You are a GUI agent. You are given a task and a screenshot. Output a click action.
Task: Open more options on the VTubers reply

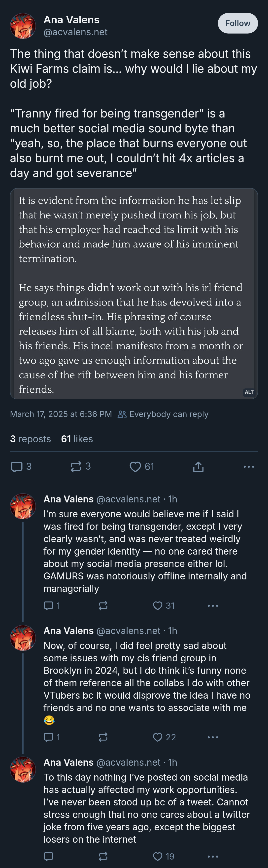click(213, 737)
